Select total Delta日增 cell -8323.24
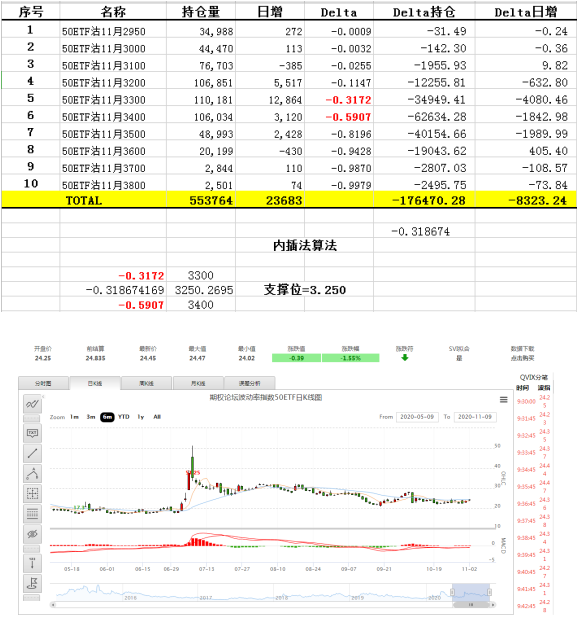 (x=526, y=200)
